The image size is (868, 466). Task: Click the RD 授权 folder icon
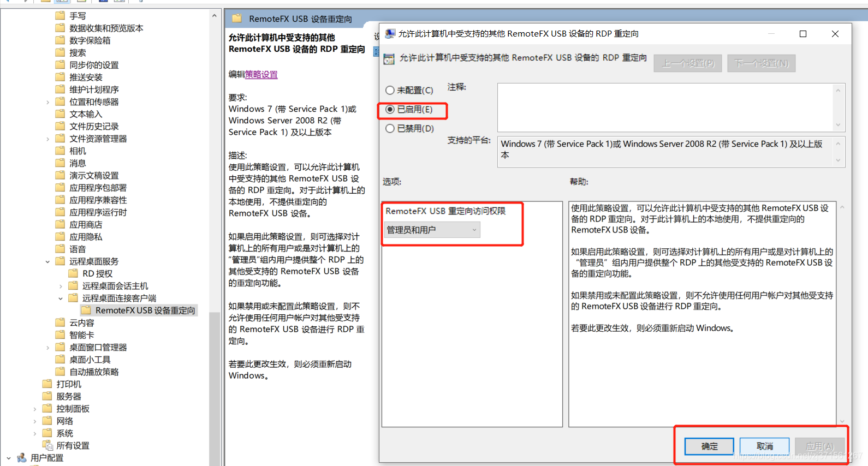(x=73, y=273)
